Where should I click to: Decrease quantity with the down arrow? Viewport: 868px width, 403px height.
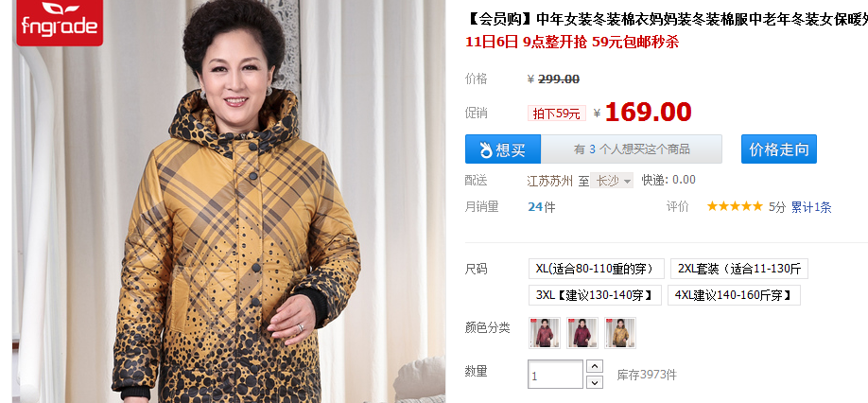pos(595,382)
